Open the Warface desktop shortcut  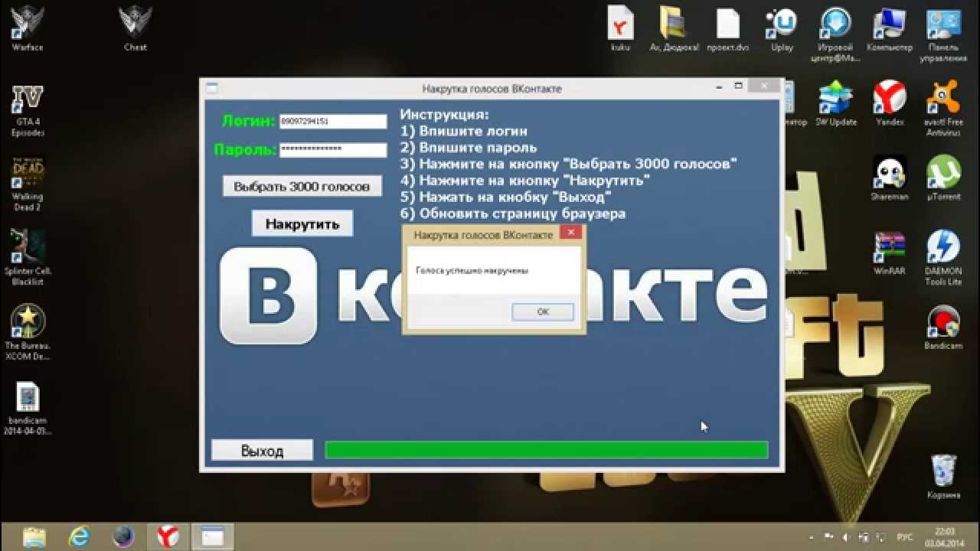(x=28, y=28)
